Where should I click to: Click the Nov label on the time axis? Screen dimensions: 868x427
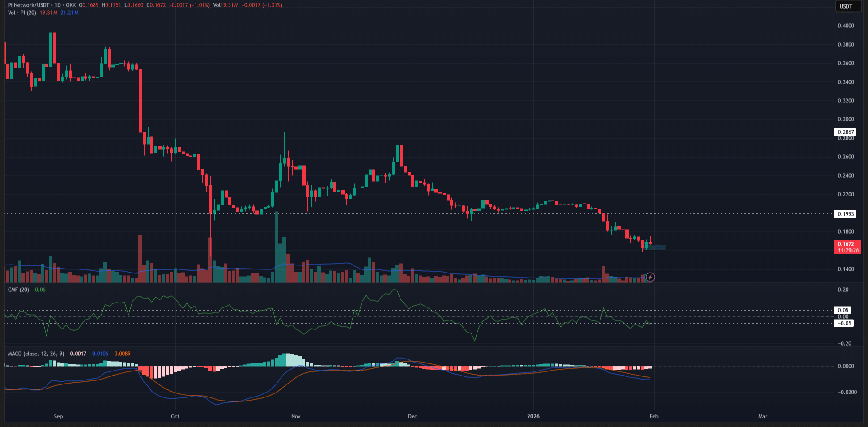(x=296, y=416)
